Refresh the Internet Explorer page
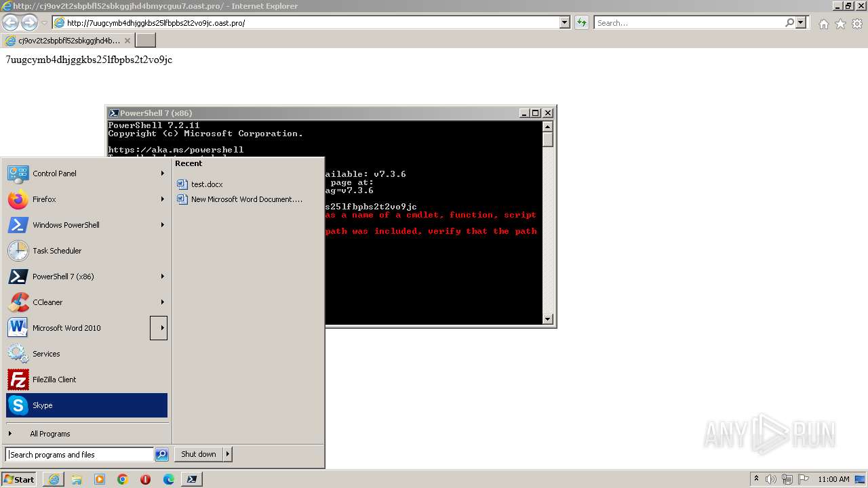The width and height of the screenshot is (868, 488). (x=582, y=22)
